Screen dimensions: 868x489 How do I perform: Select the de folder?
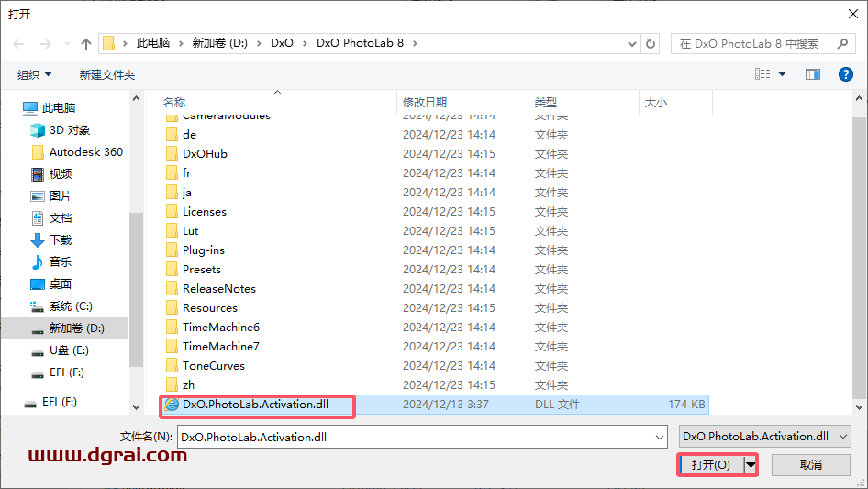189,135
